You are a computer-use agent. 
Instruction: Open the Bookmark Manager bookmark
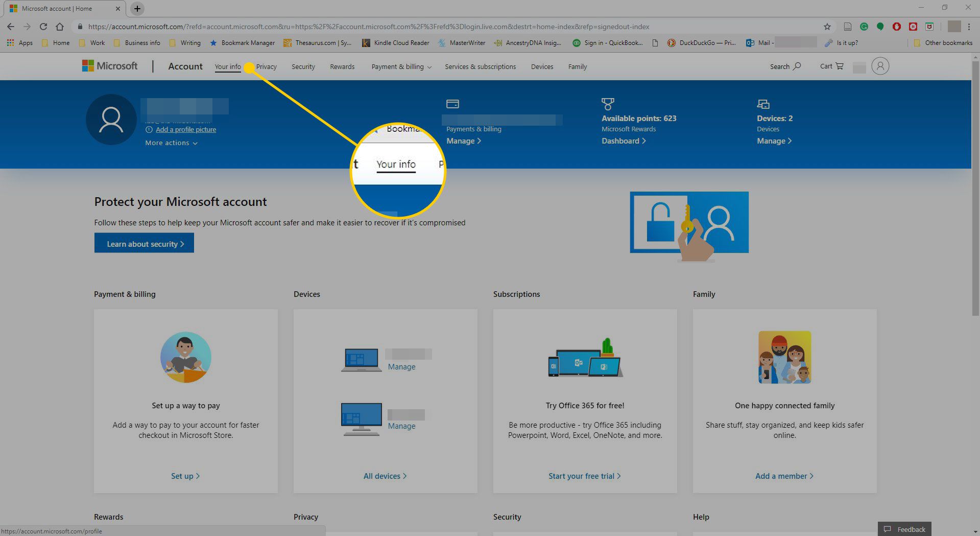click(242, 43)
